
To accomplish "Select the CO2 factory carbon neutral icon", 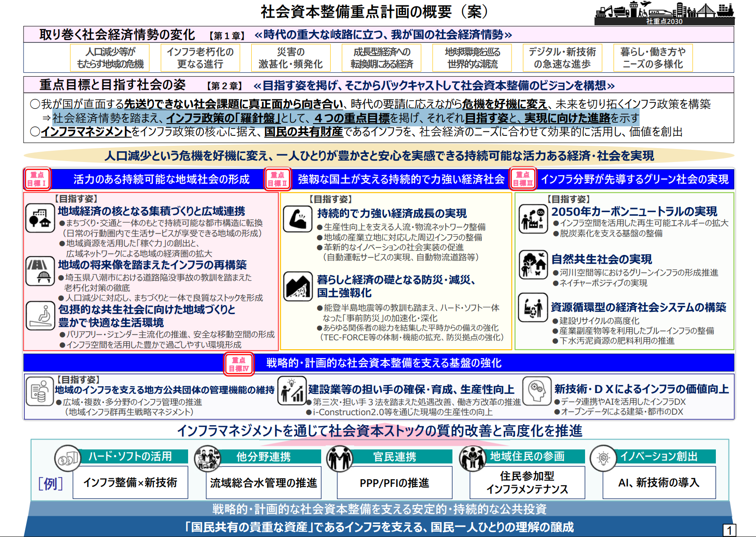I will click(533, 219).
